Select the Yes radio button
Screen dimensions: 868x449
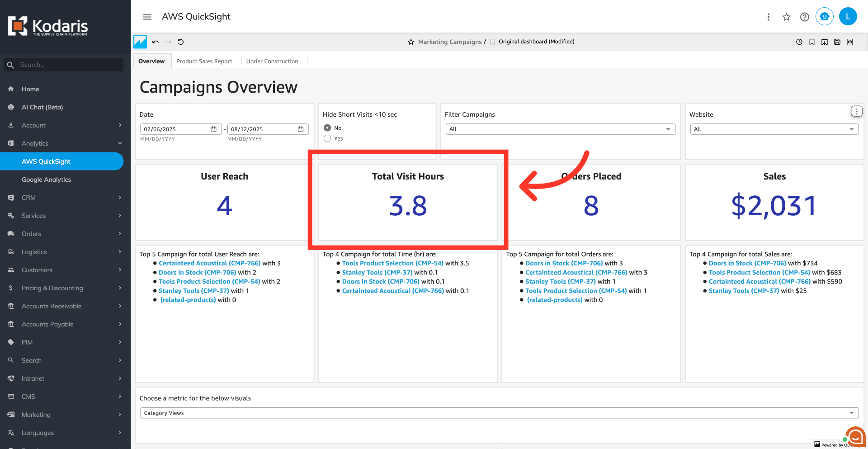point(327,138)
